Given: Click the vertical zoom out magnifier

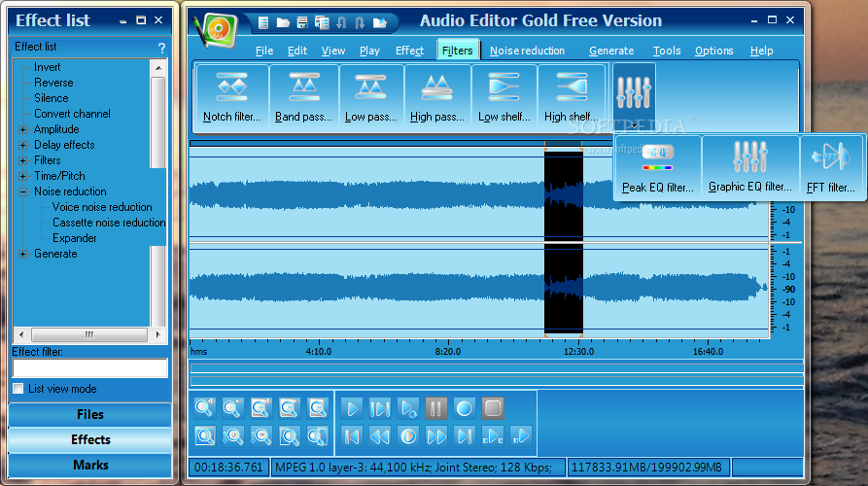Looking at the screenshot, I should click(x=260, y=436).
